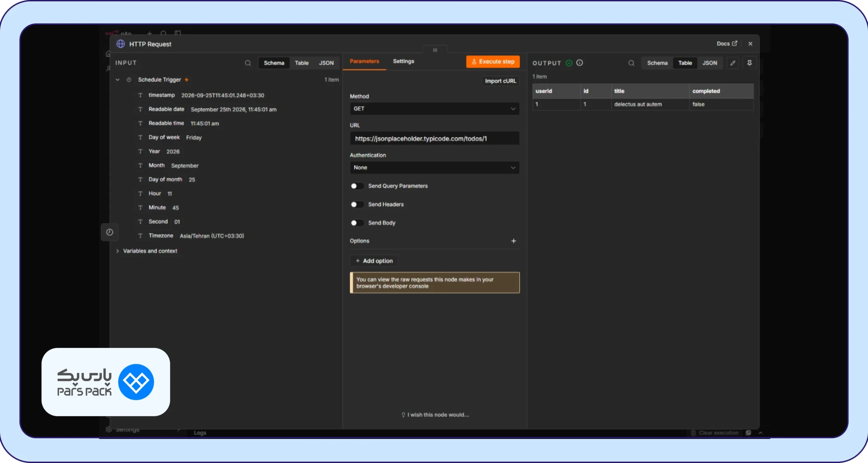Search the OUTPUT panel data
Viewport: 868px width, 463px height.
631,63
